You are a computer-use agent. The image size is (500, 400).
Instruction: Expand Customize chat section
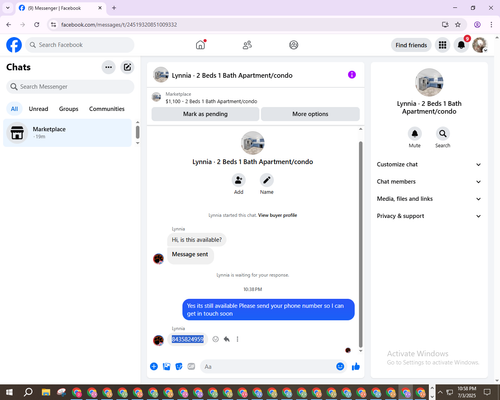coord(429,164)
